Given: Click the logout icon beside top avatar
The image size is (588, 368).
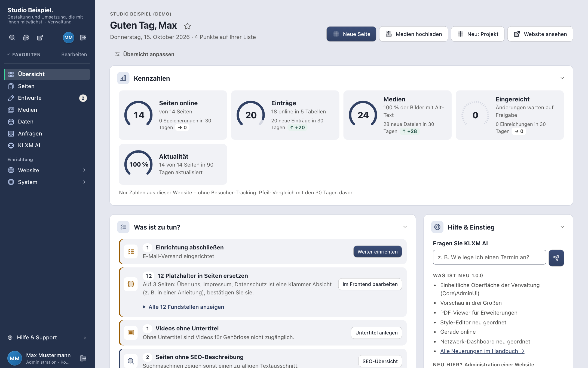Looking at the screenshot, I should pos(83,38).
